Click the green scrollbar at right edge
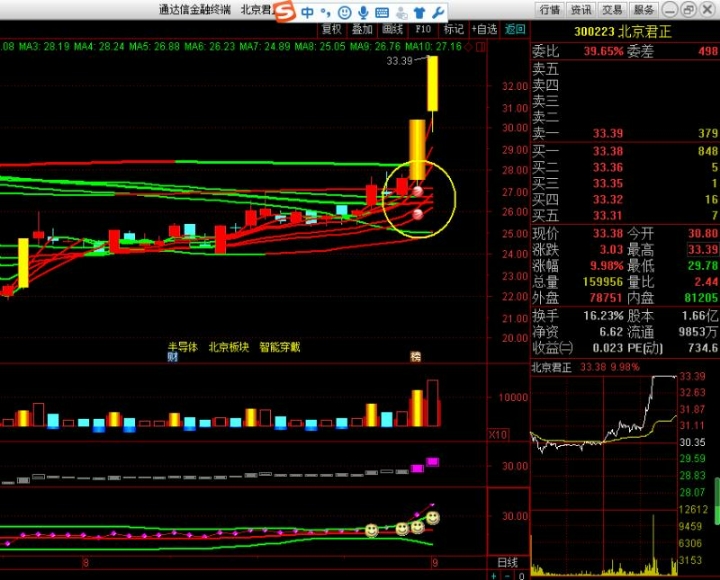This screenshot has height=580, width=720. (717, 501)
